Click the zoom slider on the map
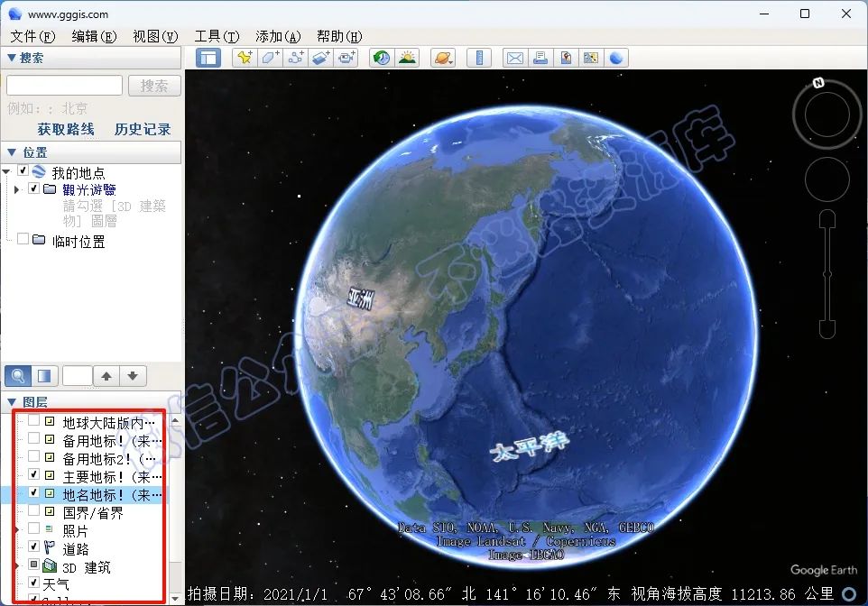 (x=827, y=274)
